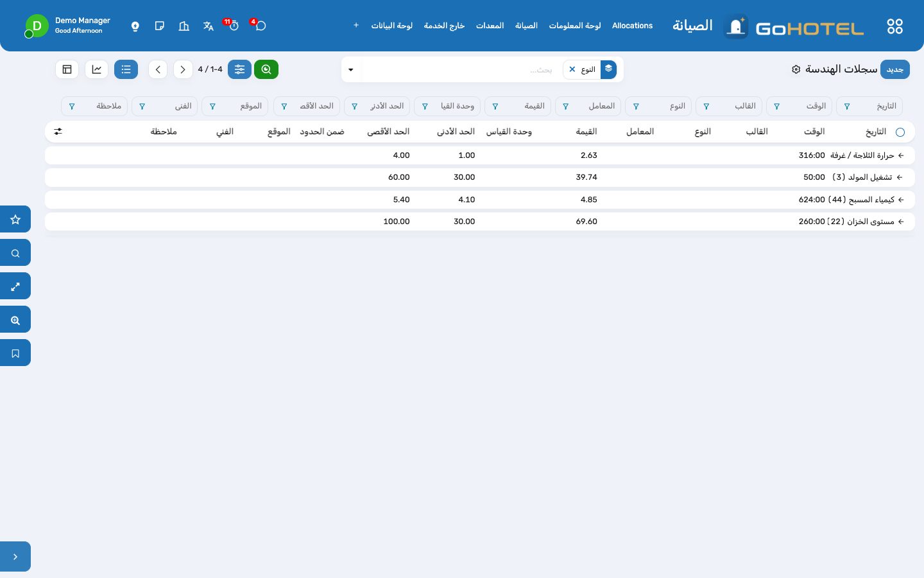
Task: Click the search input field بحث
Action: coord(461,69)
